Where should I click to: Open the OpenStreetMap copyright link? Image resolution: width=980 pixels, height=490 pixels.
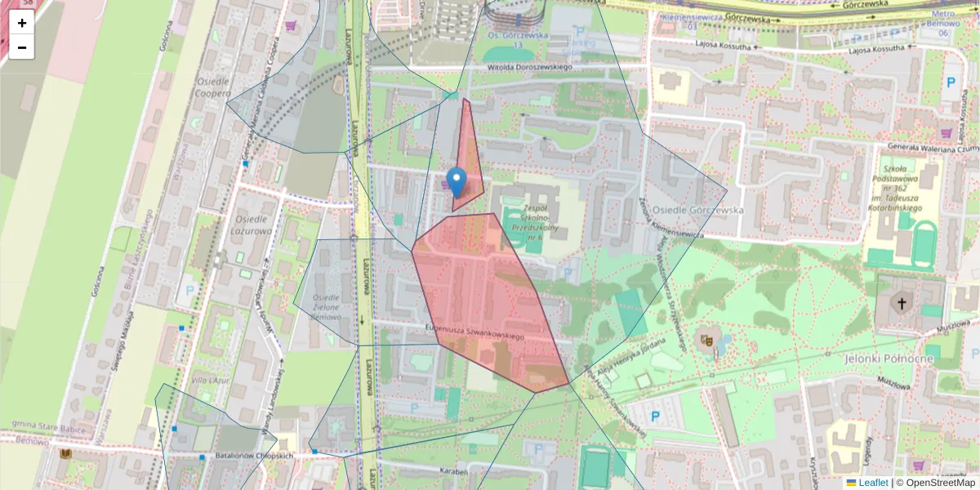click(942, 483)
